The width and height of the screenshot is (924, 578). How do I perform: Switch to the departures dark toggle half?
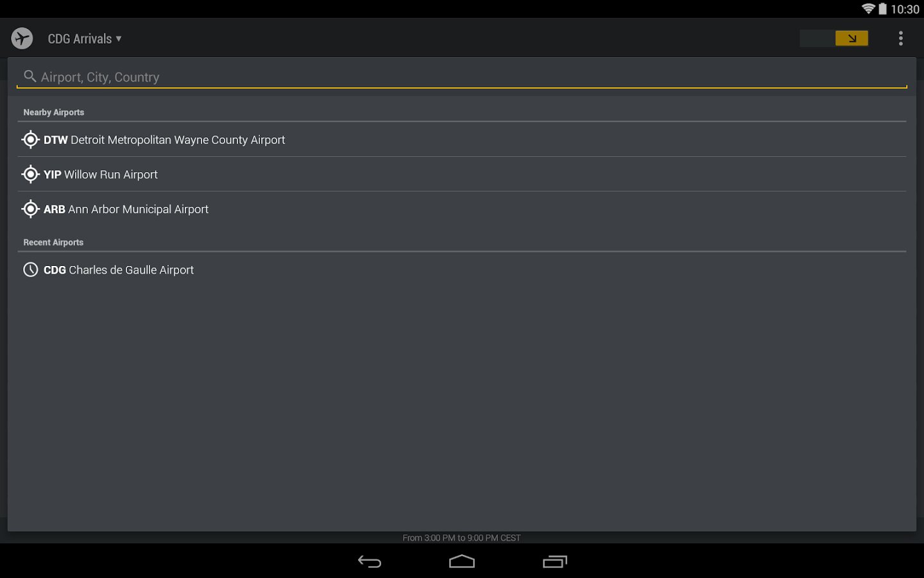click(817, 39)
